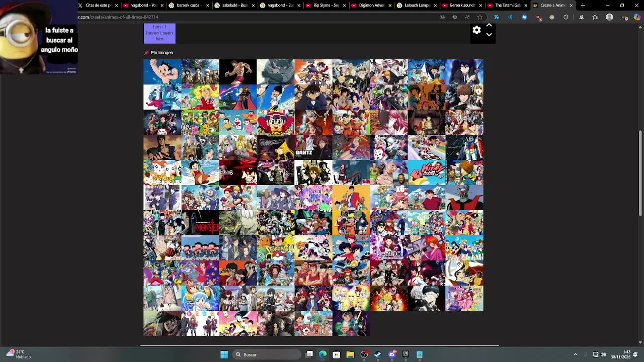Viewport: 644px width, 362px height.
Task: Open Epic Games launcher from the taskbar
Action: click(406, 354)
